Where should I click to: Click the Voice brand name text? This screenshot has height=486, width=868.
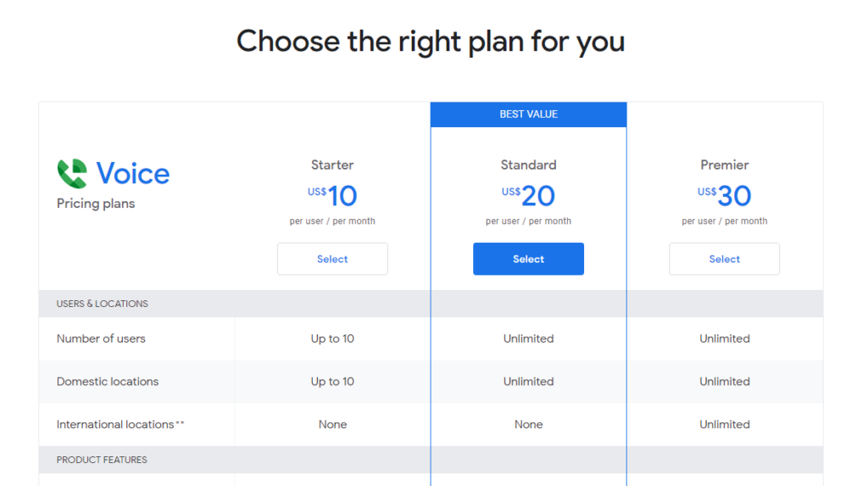coord(133,174)
